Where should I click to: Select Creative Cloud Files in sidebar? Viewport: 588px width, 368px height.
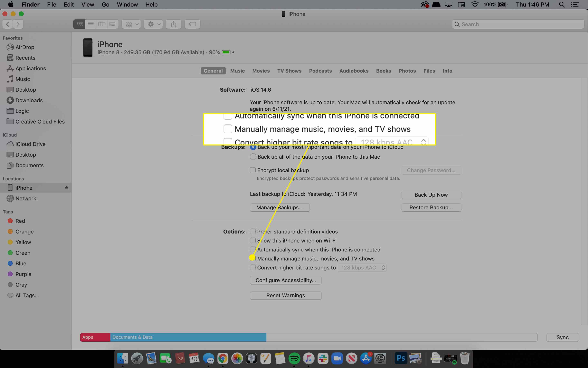tap(36, 121)
